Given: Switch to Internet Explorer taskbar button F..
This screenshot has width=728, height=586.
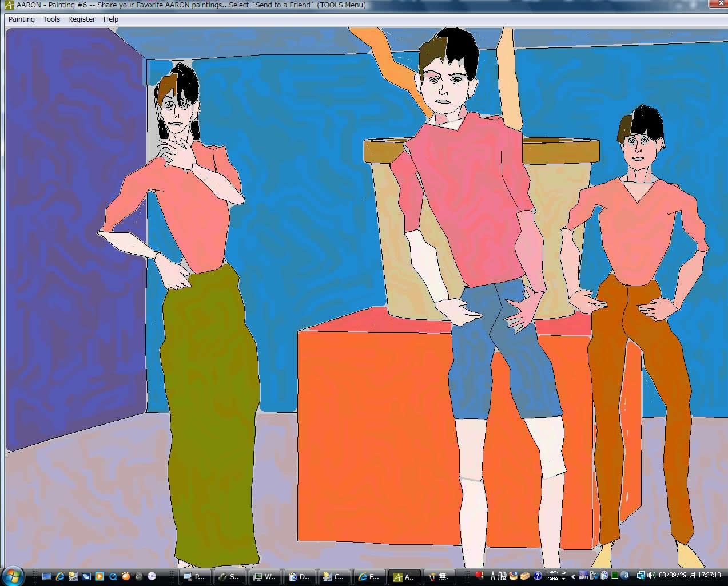Looking at the screenshot, I should (x=369, y=577).
